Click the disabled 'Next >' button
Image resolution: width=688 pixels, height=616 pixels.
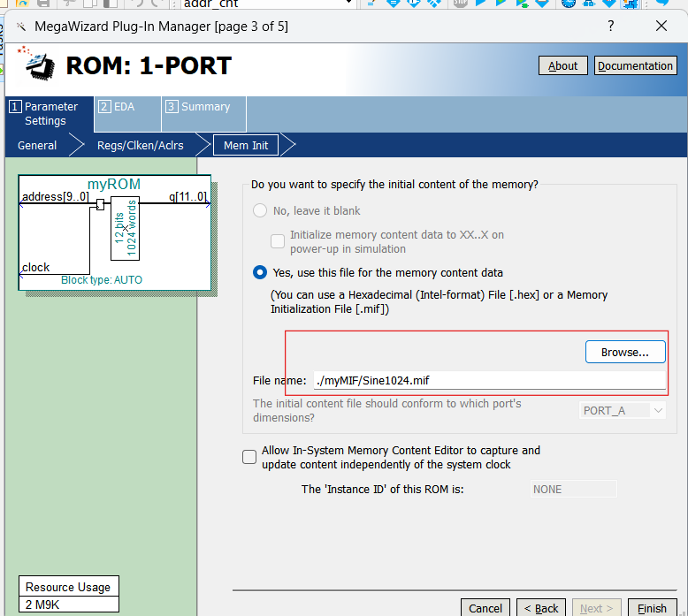[x=597, y=608]
